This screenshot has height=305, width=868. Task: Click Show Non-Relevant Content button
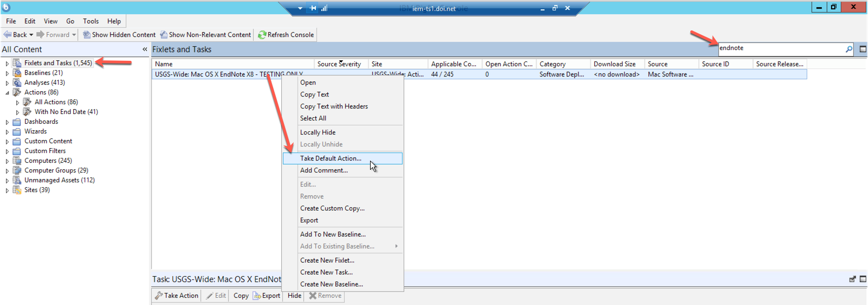(205, 35)
